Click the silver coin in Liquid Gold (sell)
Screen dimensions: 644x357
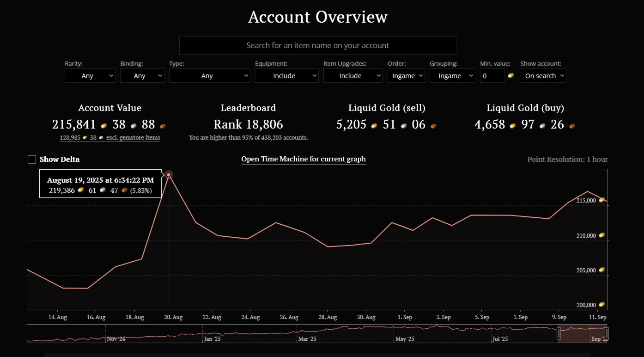tap(404, 125)
